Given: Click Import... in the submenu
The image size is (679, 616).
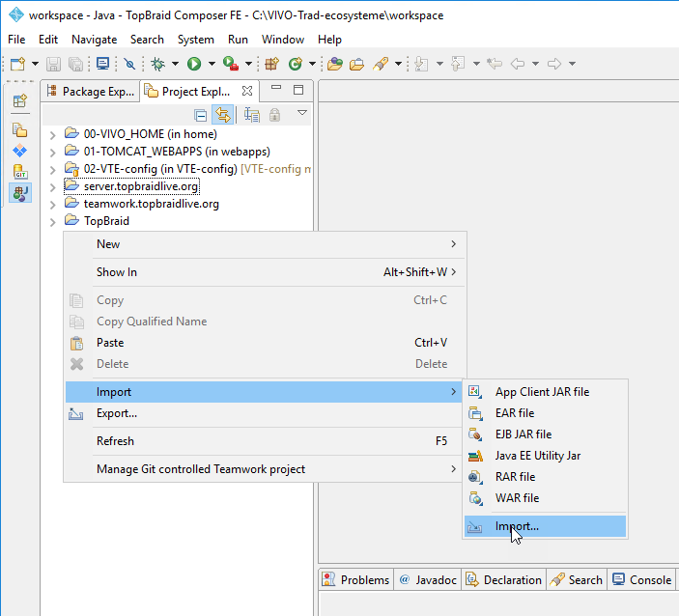Looking at the screenshot, I should coord(545,526).
